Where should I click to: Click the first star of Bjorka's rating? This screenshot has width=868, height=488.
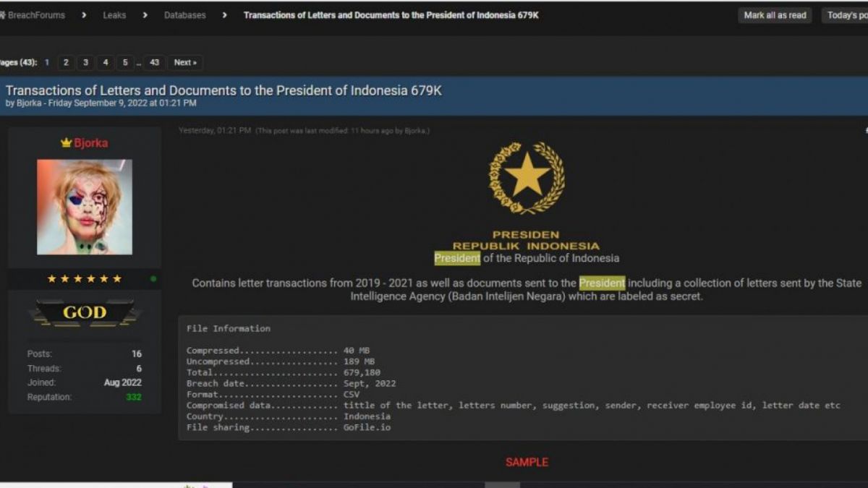click(51, 278)
